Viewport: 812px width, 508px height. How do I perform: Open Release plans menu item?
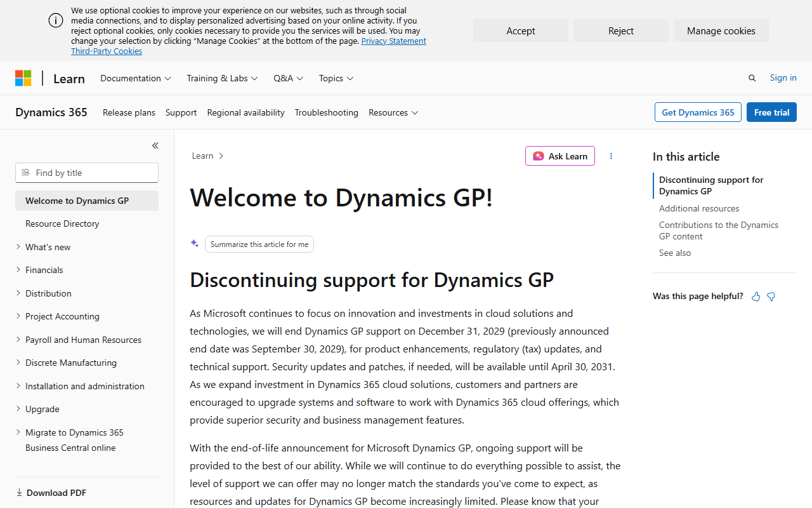click(129, 112)
